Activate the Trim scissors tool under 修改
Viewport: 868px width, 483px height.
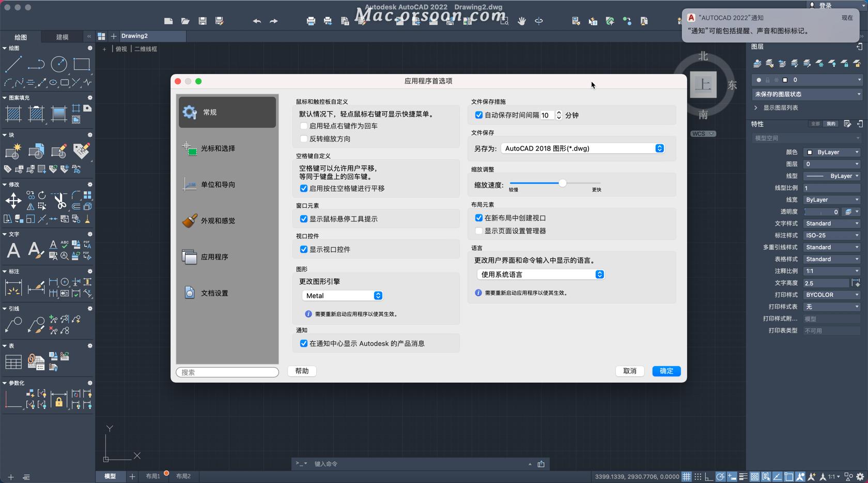point(60,201)
